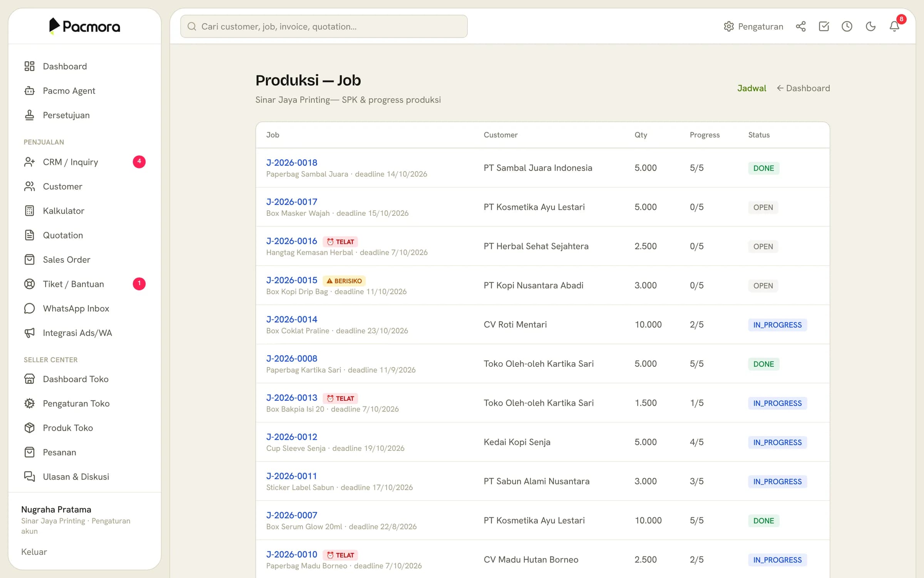
Task: Click the CRM / Inquiry badge 4
Action: point(139,161)
